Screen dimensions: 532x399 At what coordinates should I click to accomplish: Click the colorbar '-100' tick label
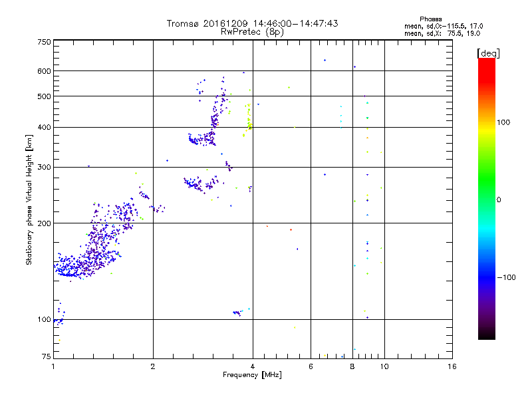coord(506,277)
